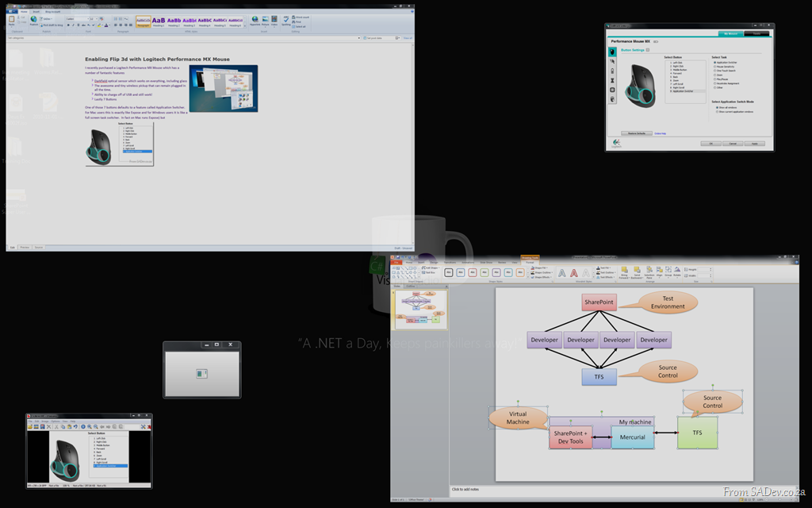Viewport: 812px width, 508px height.
Task: Click the battery indicator beside Performance Mouse MX
Action: (x=656, y=41)
